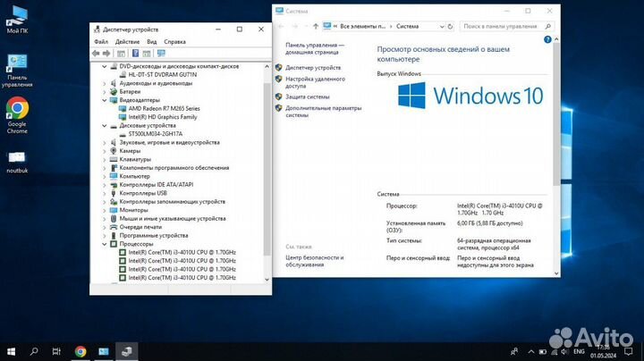Open the Мой ПК desktop icon
This screenshot has height=361, width=644.
pos(17,20)
